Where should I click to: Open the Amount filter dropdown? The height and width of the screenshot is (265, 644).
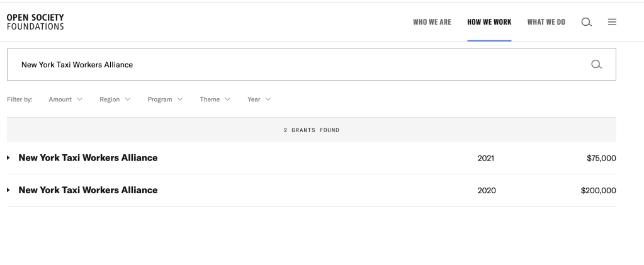65,99
